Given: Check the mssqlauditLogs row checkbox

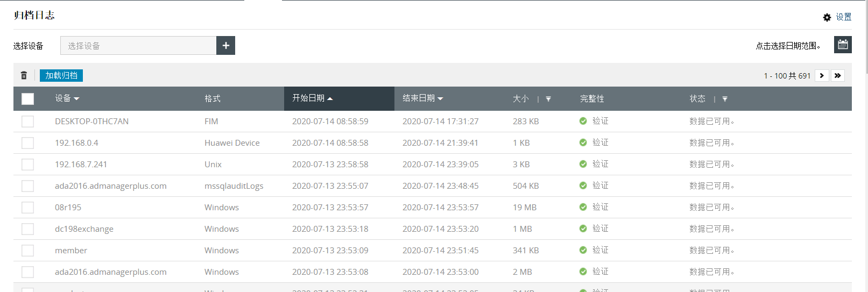Looking at the screenshot, I should [27, 186].
